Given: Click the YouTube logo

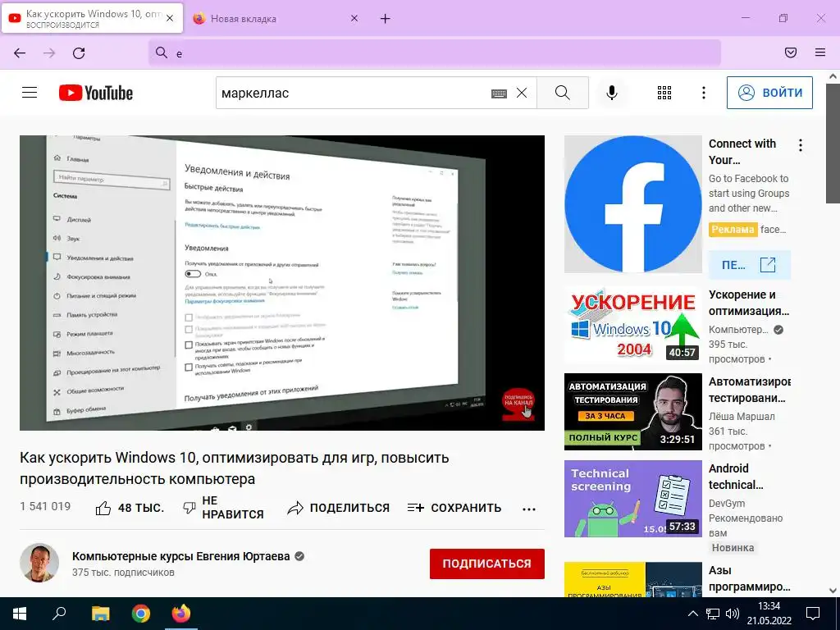Looking at the screenshot, I should coord(96,93).
